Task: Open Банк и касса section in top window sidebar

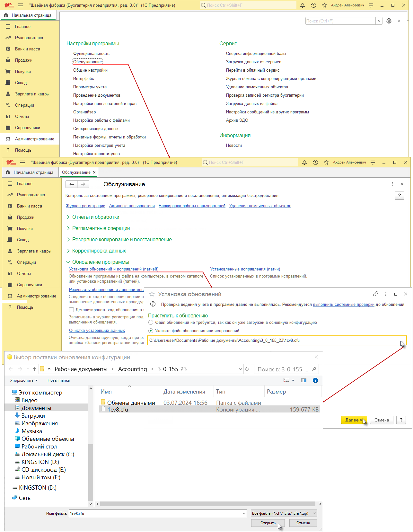Action: (28, 49)
